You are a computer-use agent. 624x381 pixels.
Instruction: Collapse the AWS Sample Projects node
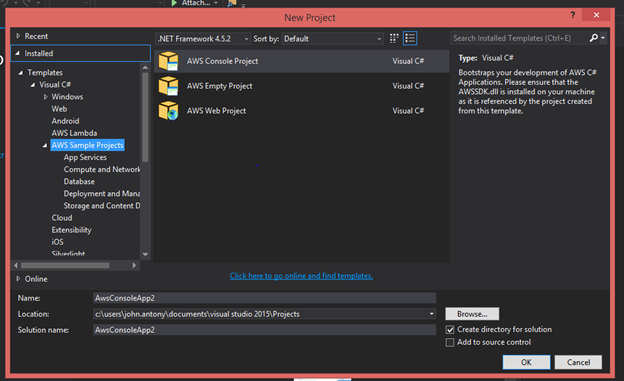pyautogui.click(x=45, y=146)
